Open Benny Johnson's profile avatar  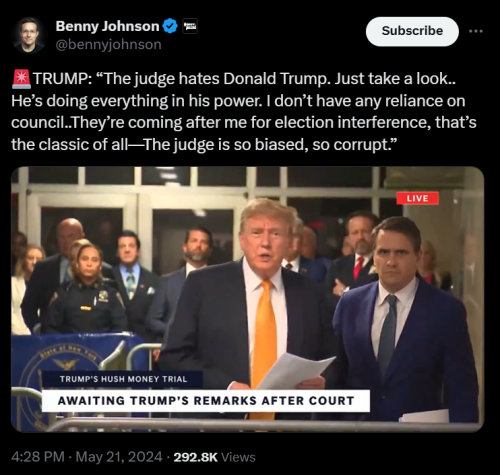click(x=28, y=35)
